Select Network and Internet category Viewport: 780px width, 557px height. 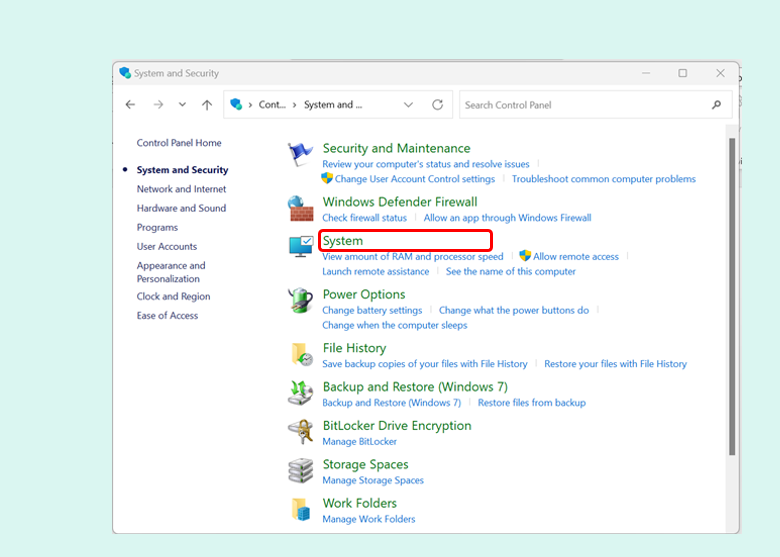coord(181,189)
